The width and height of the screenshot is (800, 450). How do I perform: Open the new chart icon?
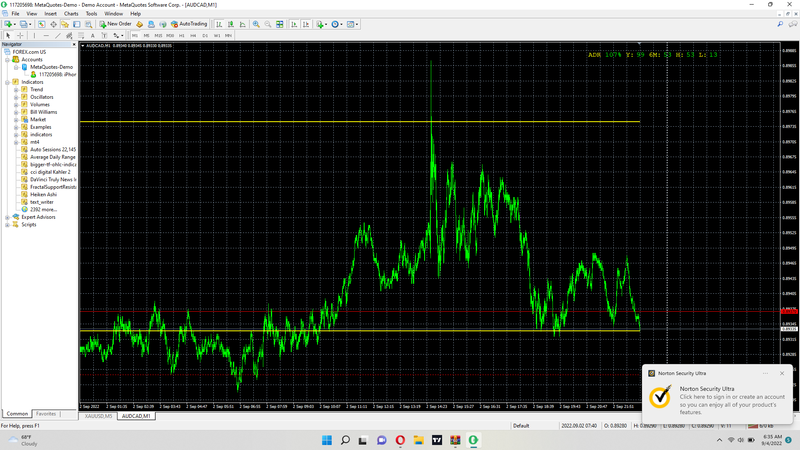(9, 24)
